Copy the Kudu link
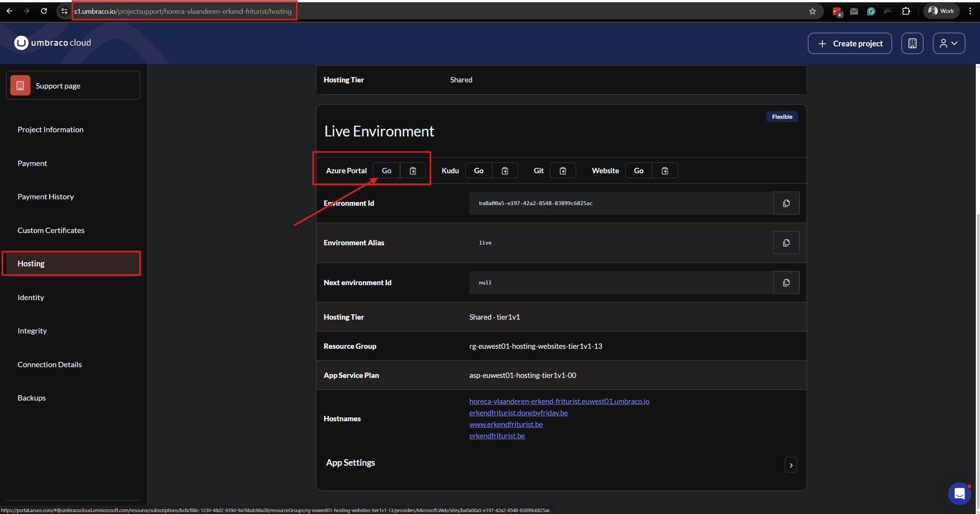This screenshot has width=980, height=514. click(x=505, y=171)
